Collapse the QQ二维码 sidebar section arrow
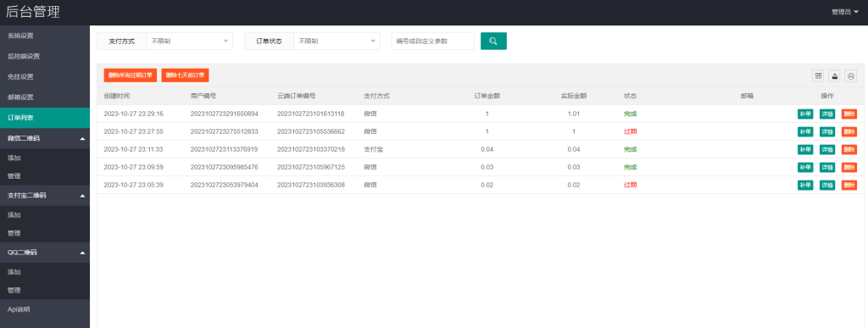Viewport: 868px width, 328px height. [x=82, y=253]
